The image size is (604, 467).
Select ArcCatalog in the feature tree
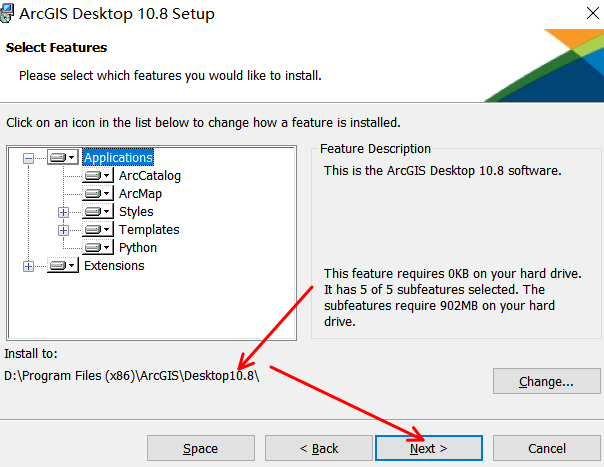point(150,176)
